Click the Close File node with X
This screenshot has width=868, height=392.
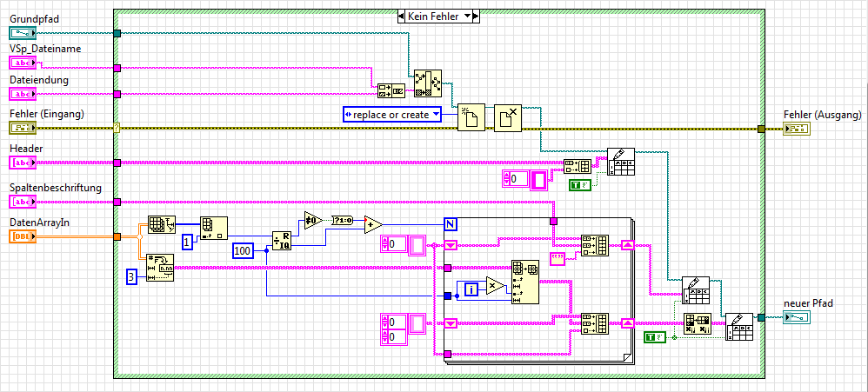[508, 117]
